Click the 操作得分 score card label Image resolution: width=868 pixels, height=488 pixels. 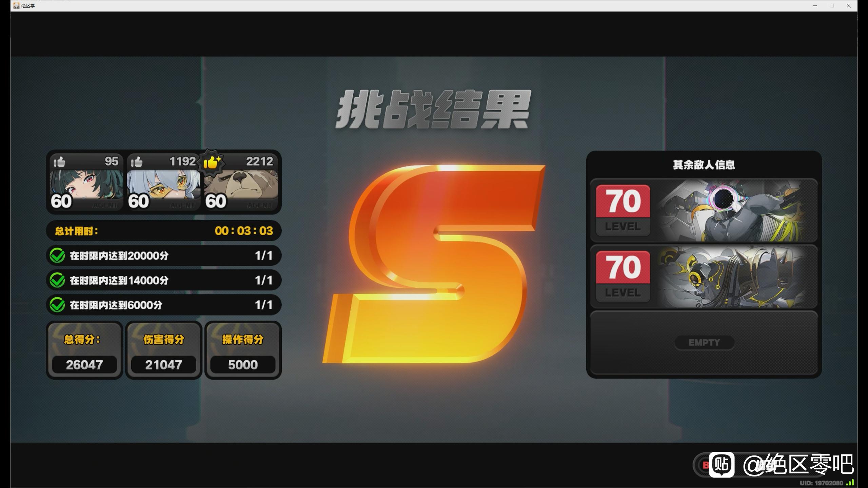243,339
